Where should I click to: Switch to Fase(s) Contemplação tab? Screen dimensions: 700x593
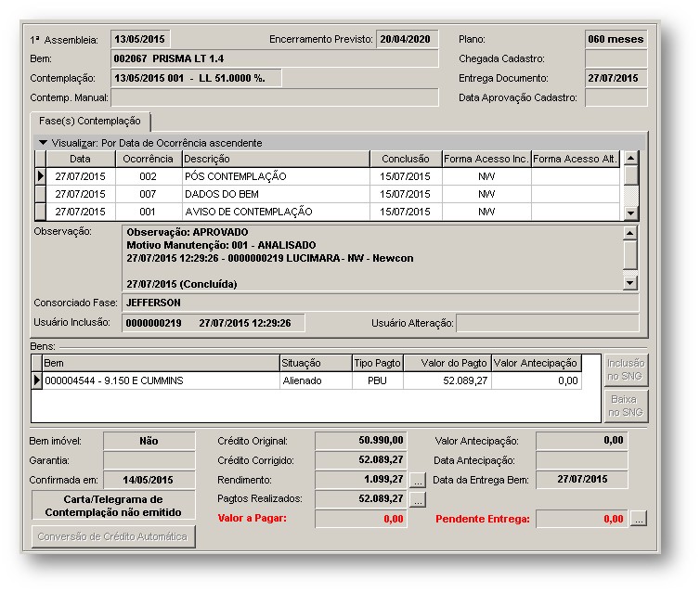point(90,122)
